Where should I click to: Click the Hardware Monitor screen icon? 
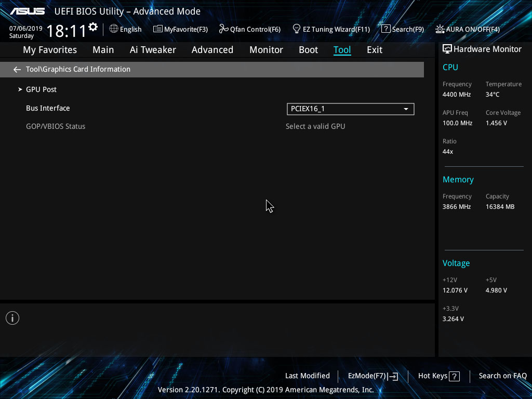(x=447, y=49)
